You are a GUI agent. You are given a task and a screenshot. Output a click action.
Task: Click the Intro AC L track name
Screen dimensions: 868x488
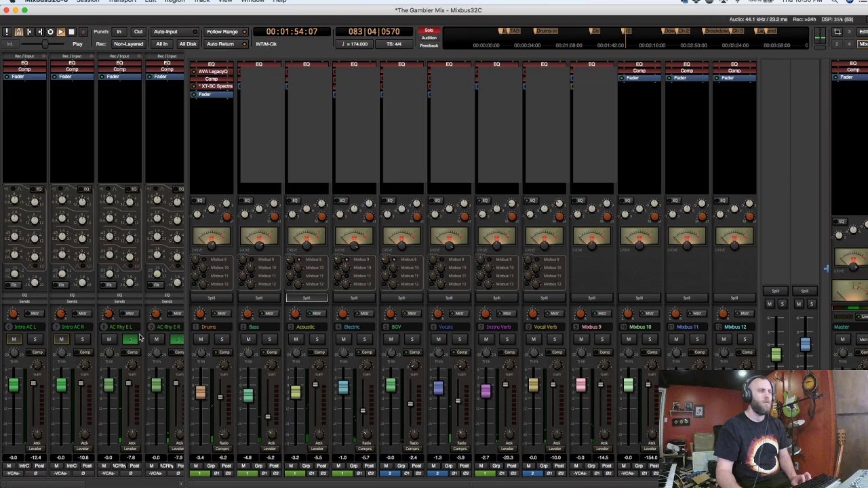pos(24,327)
